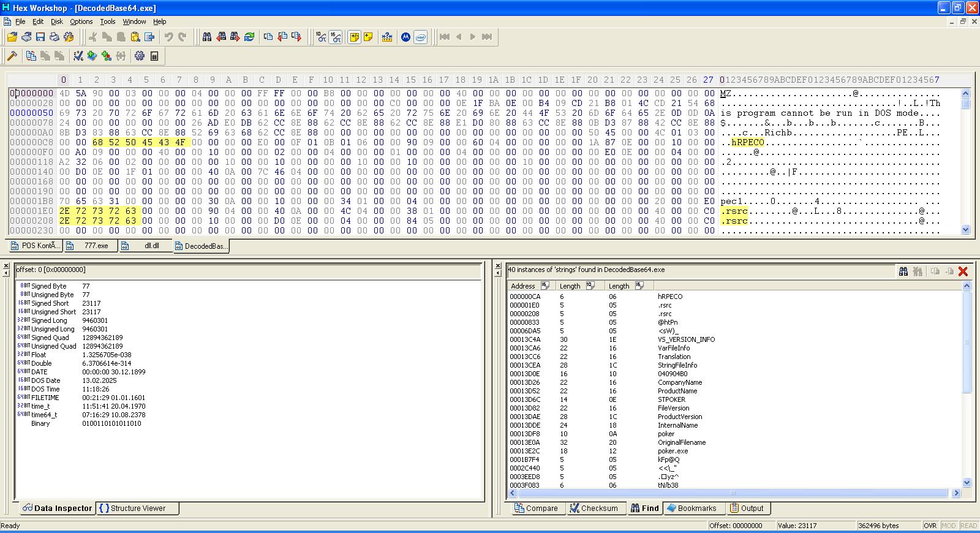Click the red X to clear Find results
The height and width of the screenshot is (533, 980).
pyautogui.click(x=963, y=271)
